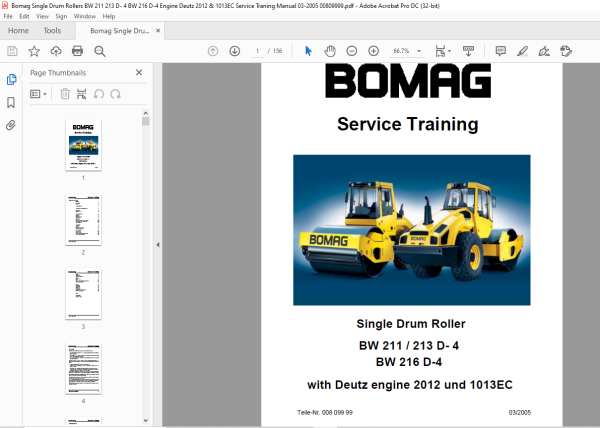Zoom out with minus button
Viewport: 600px width, 428px height.
click(x=352, y=51)
